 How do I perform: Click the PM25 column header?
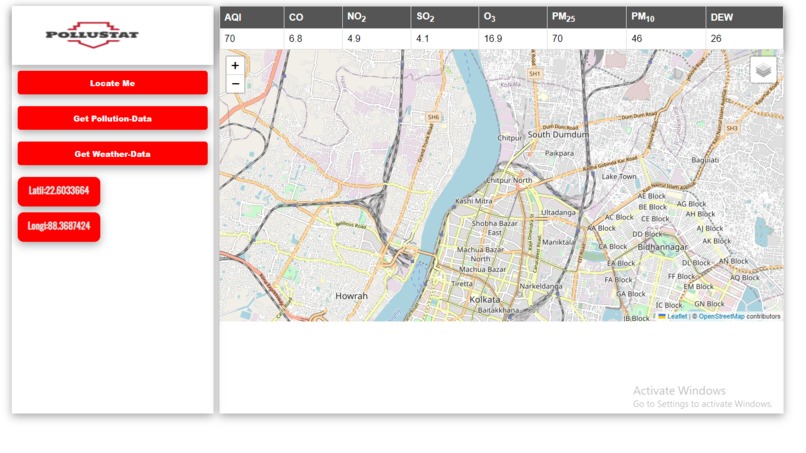[x=587, y=17]
